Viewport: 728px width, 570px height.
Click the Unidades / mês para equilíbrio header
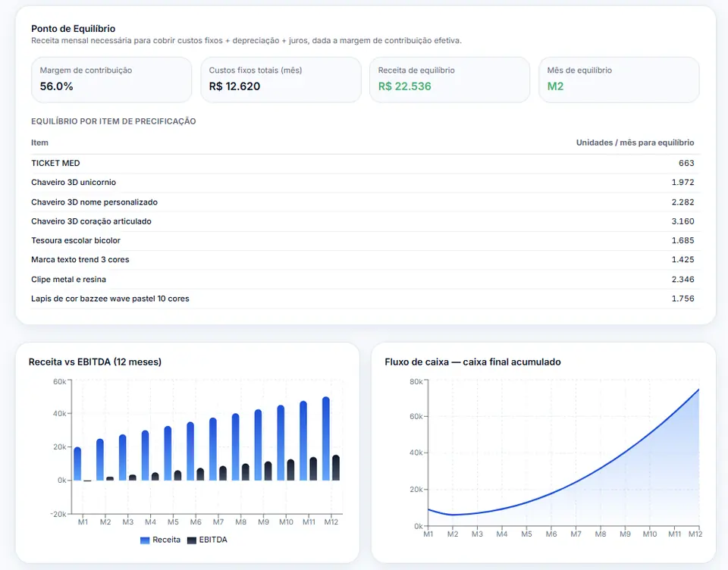635,142
